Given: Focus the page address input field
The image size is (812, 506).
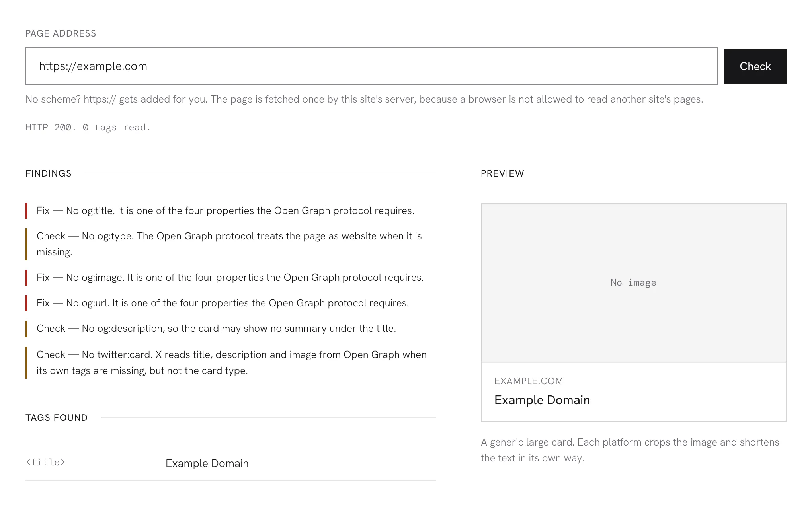Looking at the screenshot, I should click(371, 66).
